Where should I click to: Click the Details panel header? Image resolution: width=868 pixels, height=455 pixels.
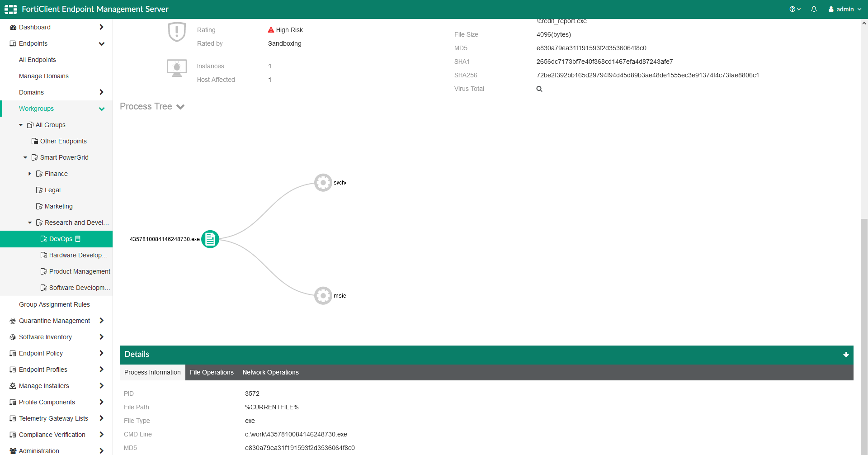coord(486,355)
